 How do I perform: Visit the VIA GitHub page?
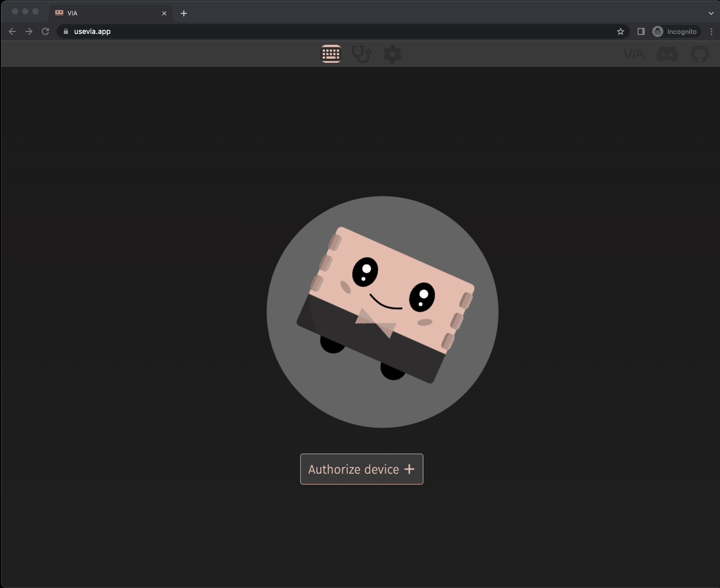click(x=699, y=54)
